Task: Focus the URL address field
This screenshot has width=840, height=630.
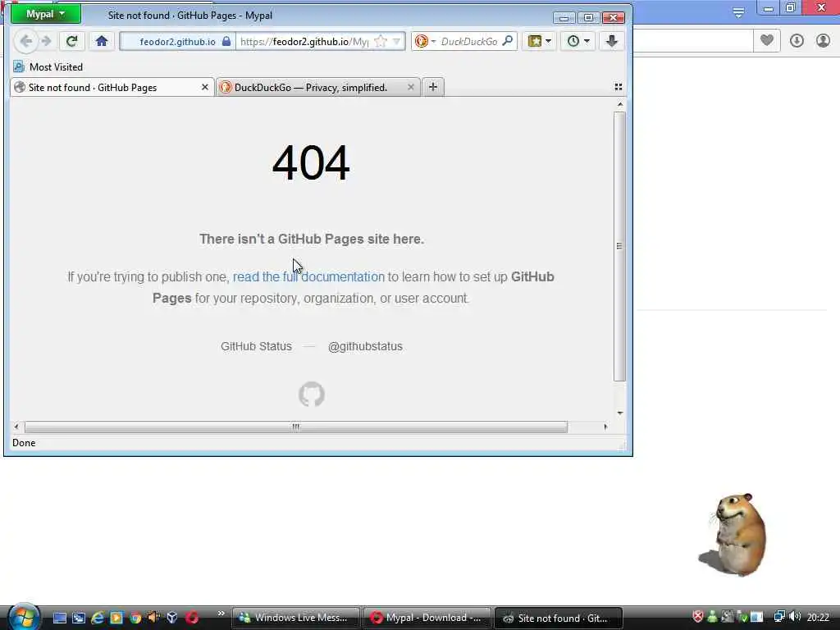Action: click(304, 42)
